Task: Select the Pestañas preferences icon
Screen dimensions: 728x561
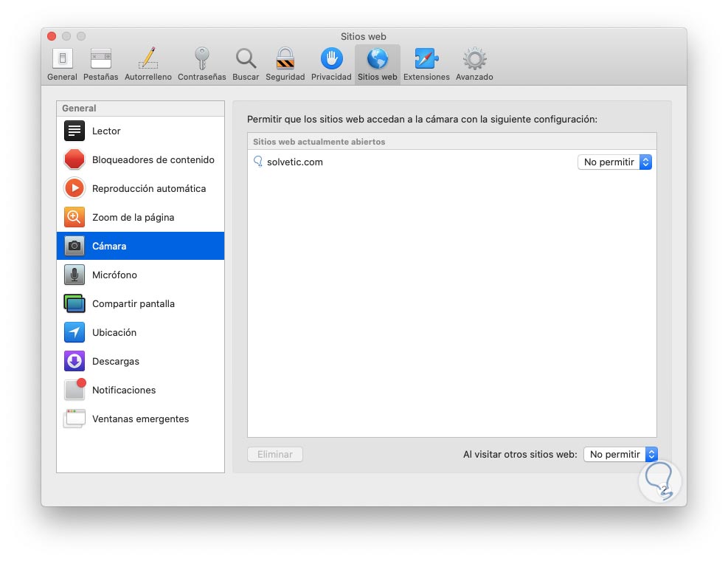Action: [100, 63]
